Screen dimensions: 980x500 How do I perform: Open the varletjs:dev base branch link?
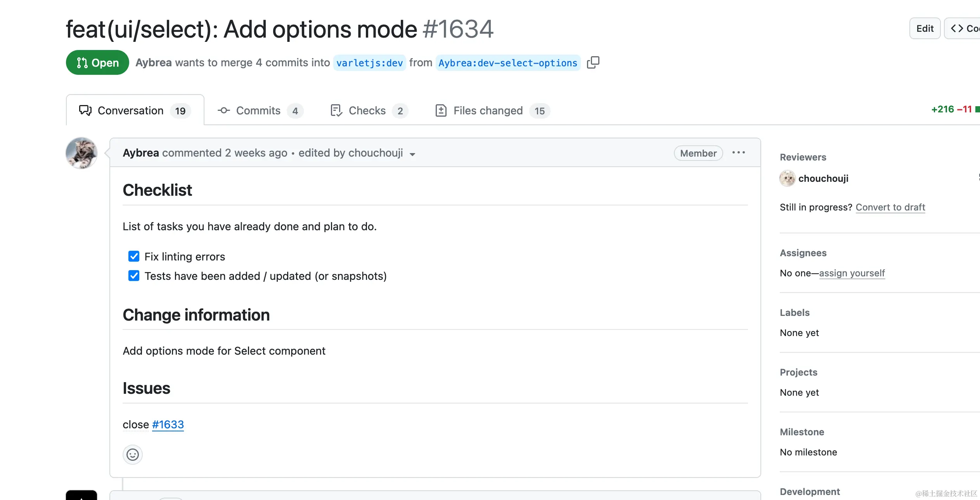point(369,63)
